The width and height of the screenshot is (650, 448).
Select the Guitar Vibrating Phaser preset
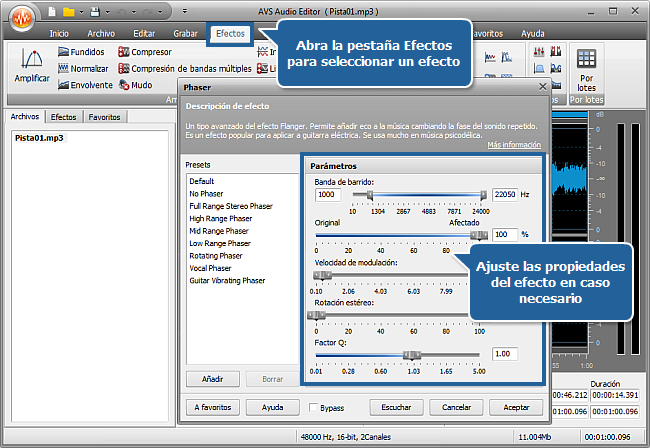pyautogui.click(x=227, y=281)
